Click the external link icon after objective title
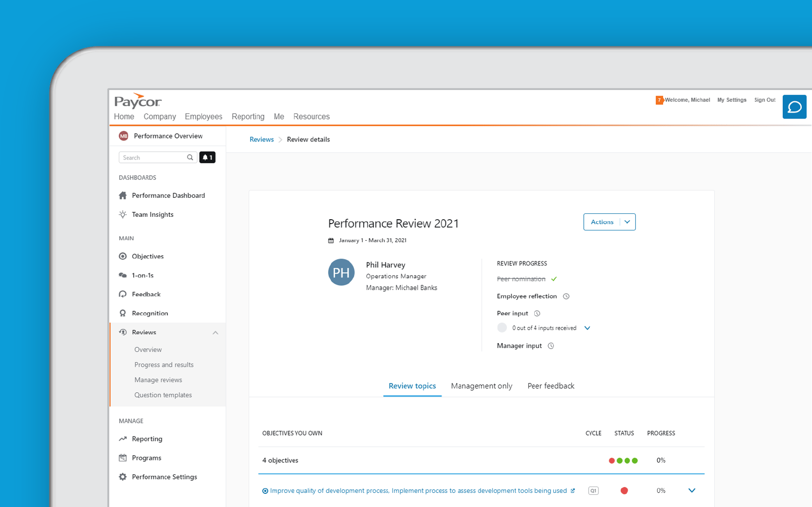The image size is (812, 507). [573, 491]
